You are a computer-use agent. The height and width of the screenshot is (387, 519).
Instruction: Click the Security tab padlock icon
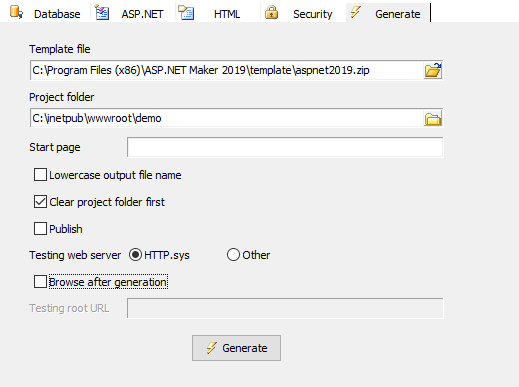[271, 13]
